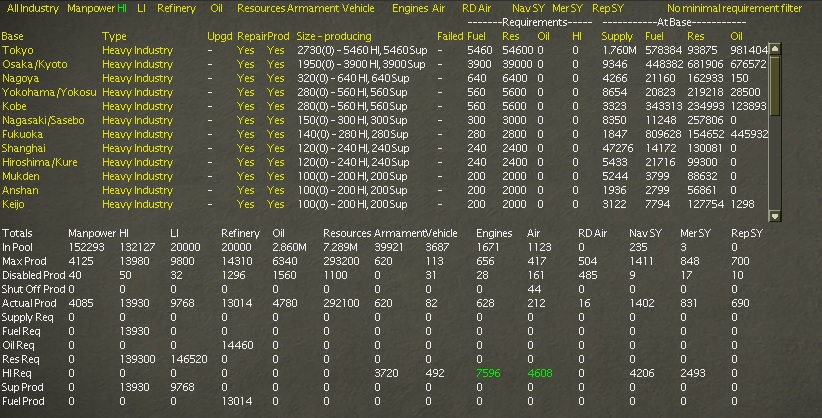Filter the list by Manpower in the top row

click(91, 8)
